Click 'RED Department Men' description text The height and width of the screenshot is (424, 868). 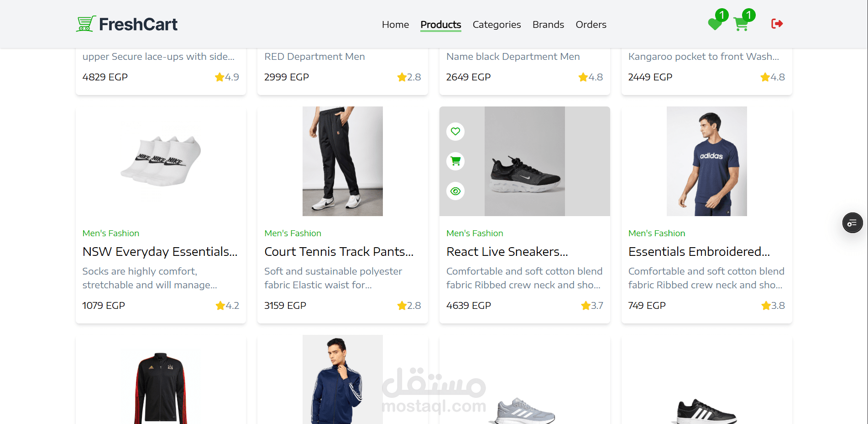[314, 57]
